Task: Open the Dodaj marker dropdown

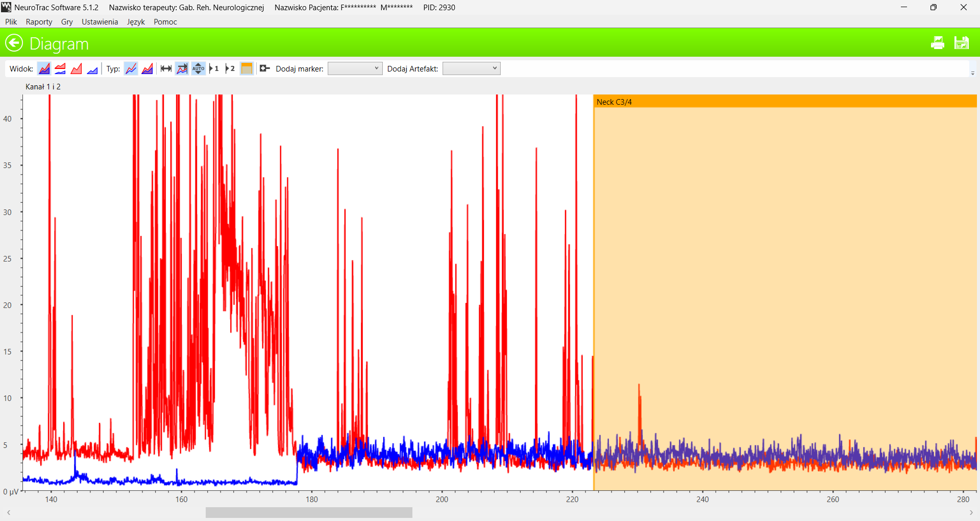Action: tap(355, 69)
